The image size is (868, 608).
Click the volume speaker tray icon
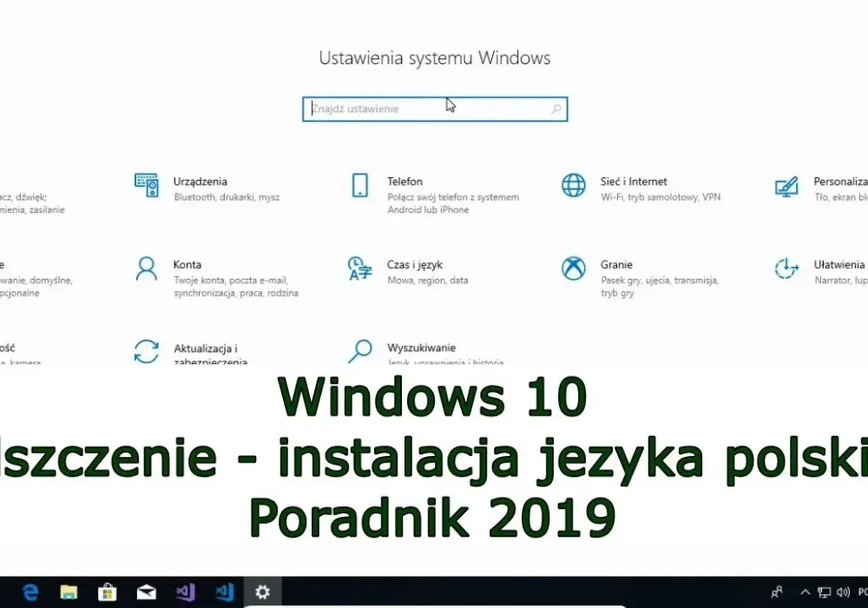[x=843, y=592]
